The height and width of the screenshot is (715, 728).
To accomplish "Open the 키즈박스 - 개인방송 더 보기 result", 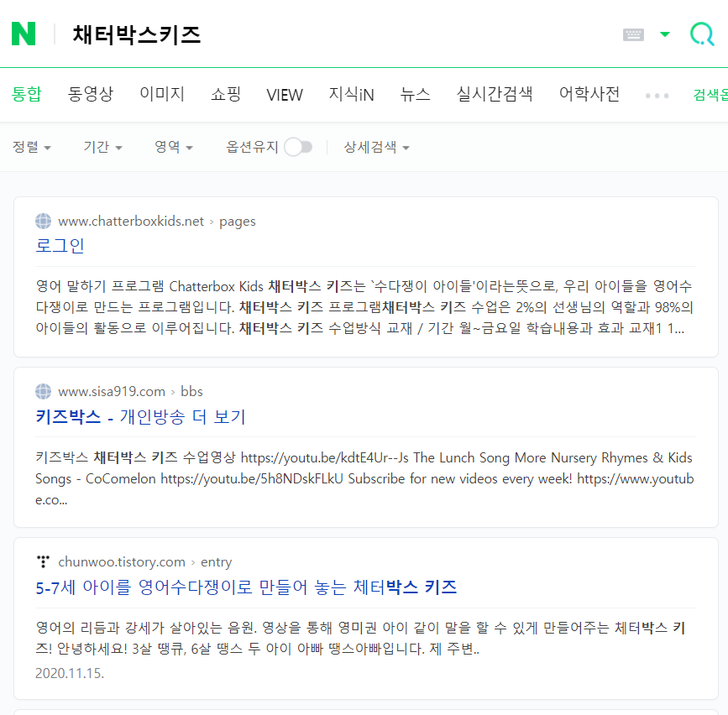I will coord(140,416).
